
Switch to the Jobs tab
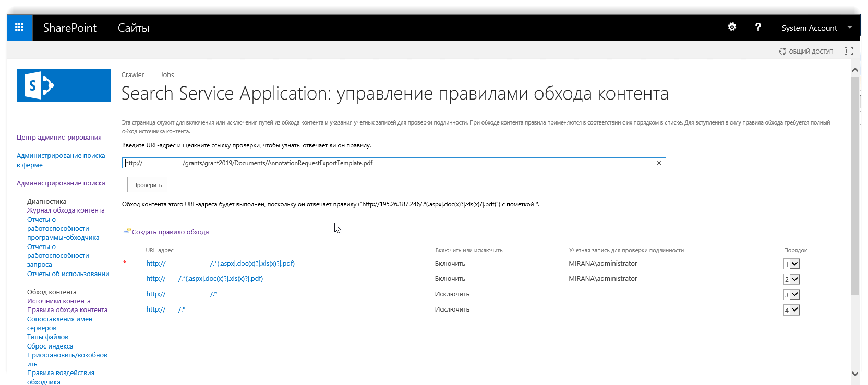[x=167, y=75]
